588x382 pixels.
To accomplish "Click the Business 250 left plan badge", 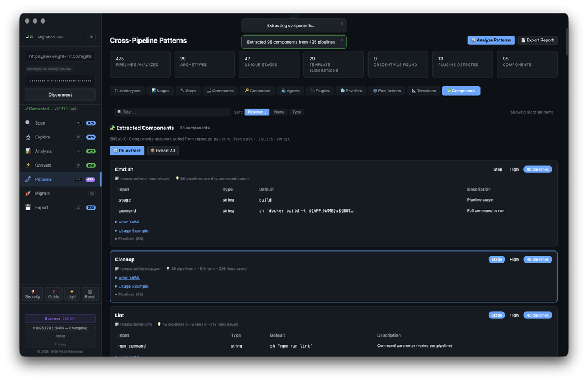I will [x=60, y=319].
